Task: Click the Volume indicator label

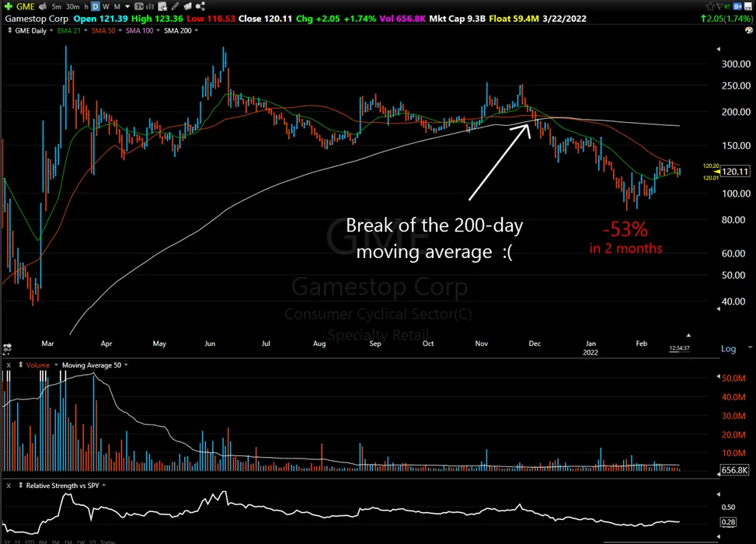Action: point(37,365)
